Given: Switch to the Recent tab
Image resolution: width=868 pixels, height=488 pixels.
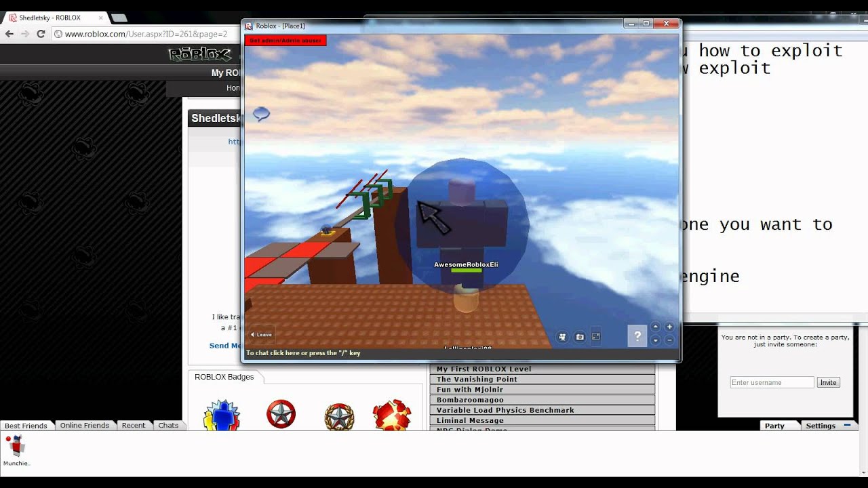Looking at the screenshot, I should point(134,426).
